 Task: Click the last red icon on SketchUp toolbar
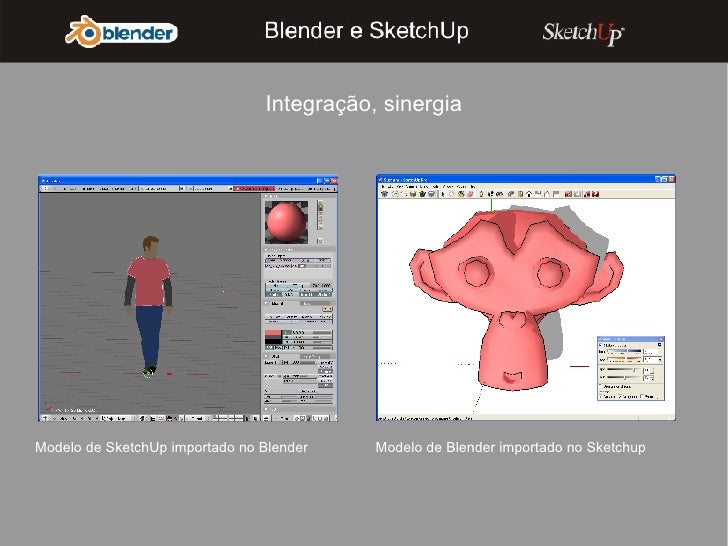click(595, 194)
